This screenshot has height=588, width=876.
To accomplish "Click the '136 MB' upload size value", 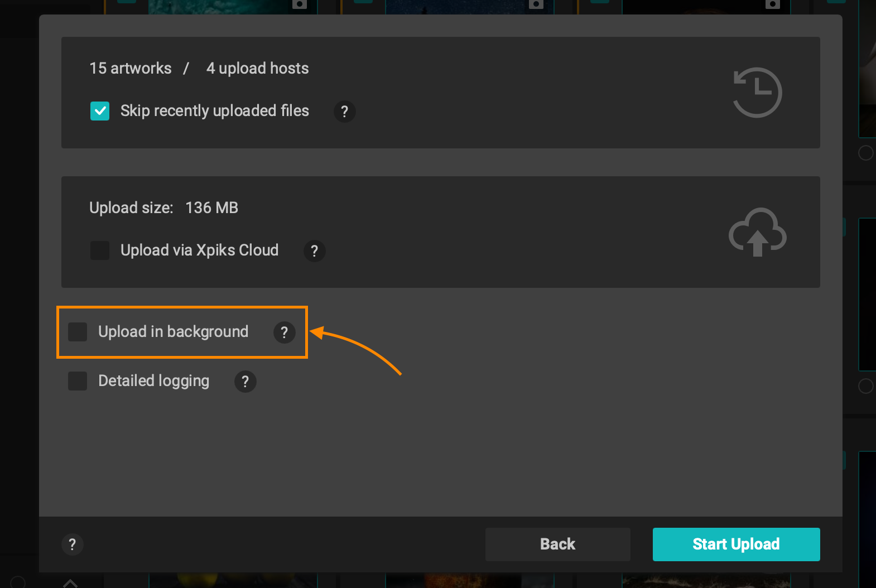I will (x=212, y=208).
